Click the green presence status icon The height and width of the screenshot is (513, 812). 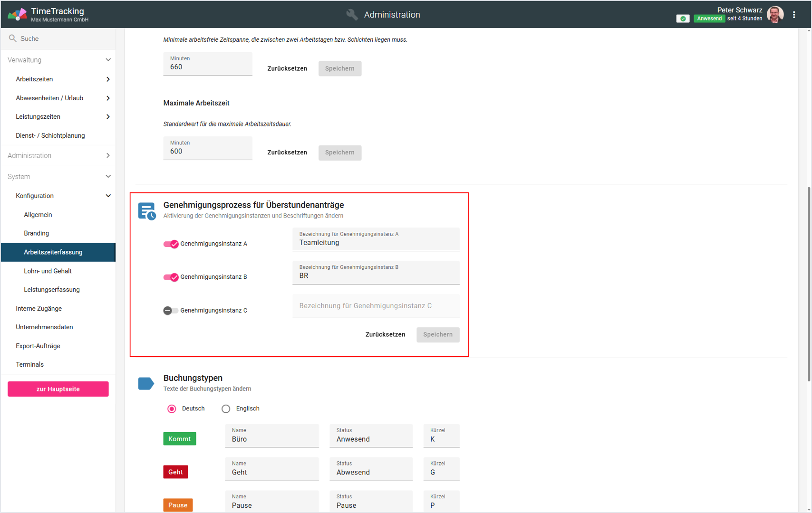683,19
